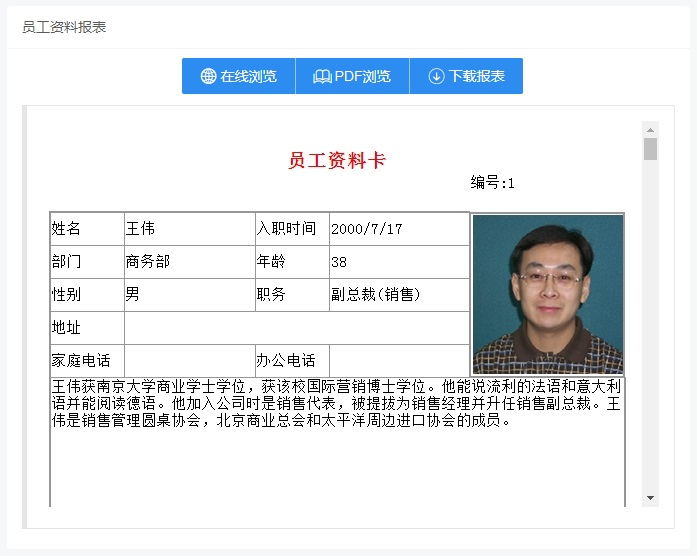This screenshot has height=556, width=697.
Task: Click the hire date 2000/7/17 cell
Action: (399, 228)
